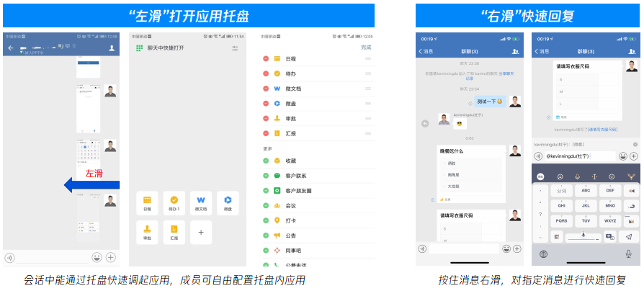Remove 日程 using its red minus button
This screenshot has width=644, height=291.
[x=267, y=59]
